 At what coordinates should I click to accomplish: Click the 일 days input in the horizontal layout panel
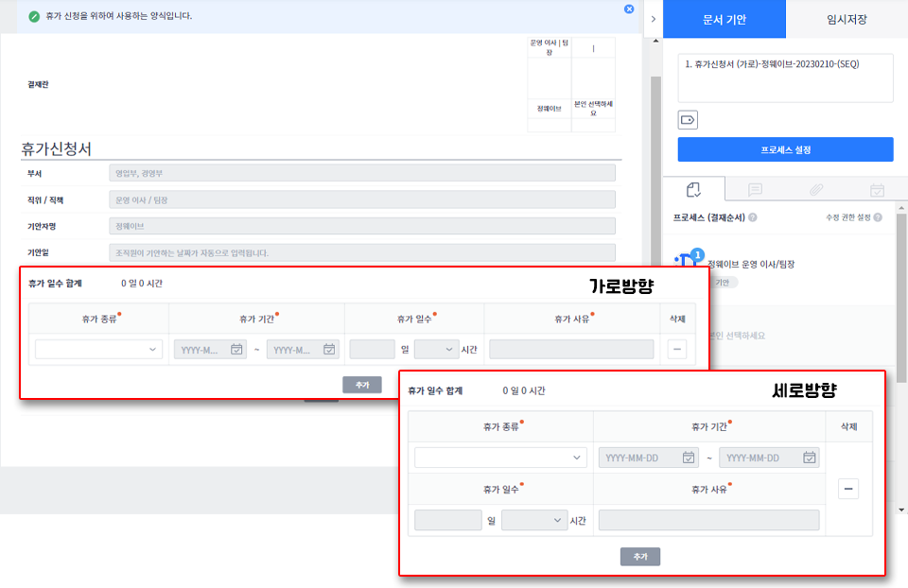click(x=373, y=350)
